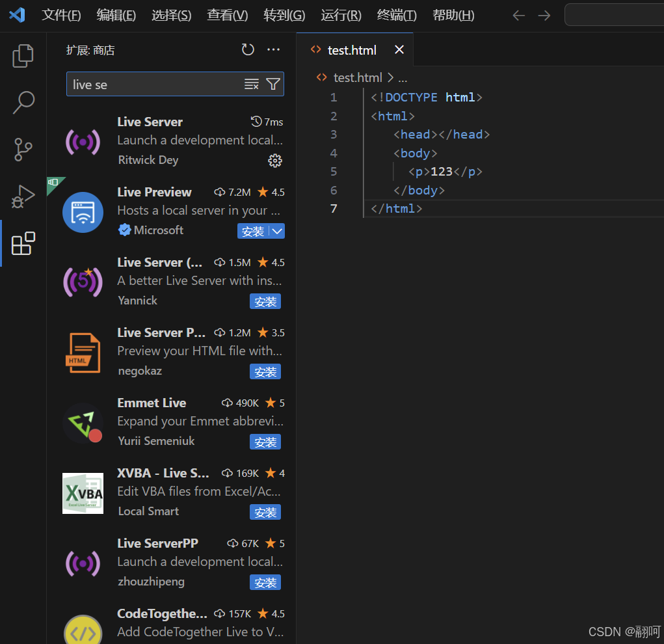Open the Extensions view in activity bar
The height and width of the screenshot is (644, 664).
coord(23,243)
